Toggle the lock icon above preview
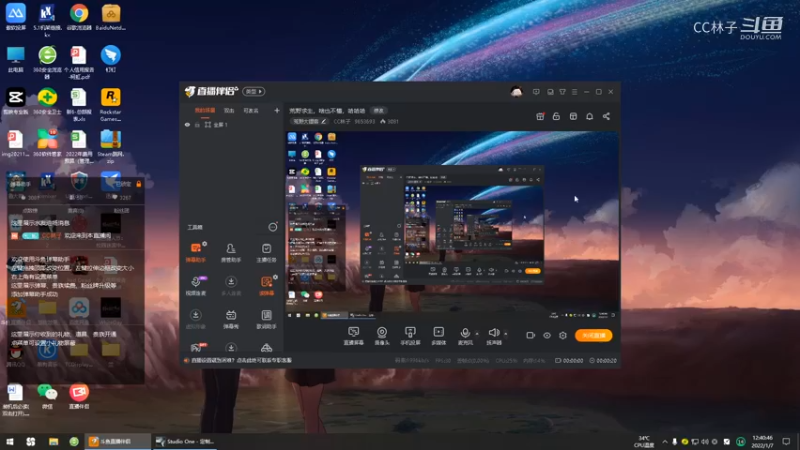This screenshot has width=800, height=450. (556, 116)
